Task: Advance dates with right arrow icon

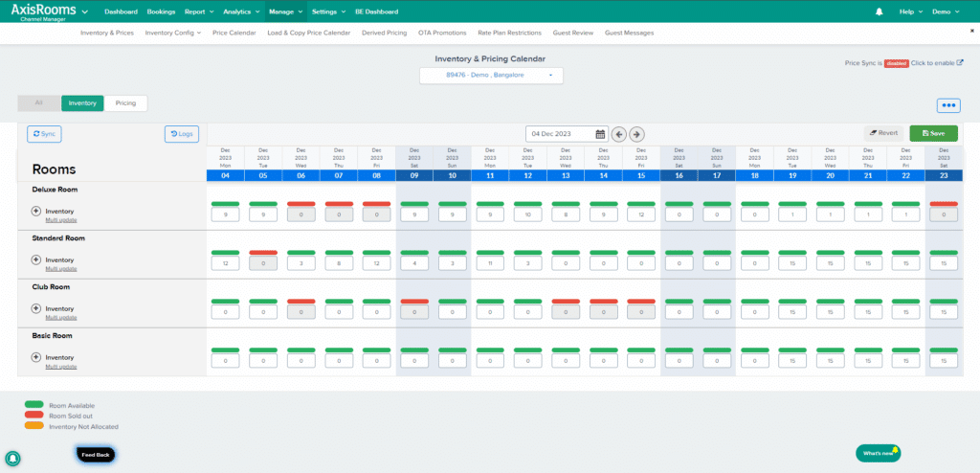Action: [x=637, y=134]
